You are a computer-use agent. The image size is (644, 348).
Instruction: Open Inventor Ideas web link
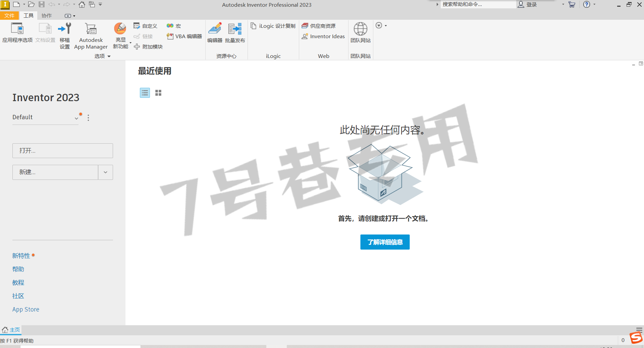pyautogui.click(x=323, y=36)
